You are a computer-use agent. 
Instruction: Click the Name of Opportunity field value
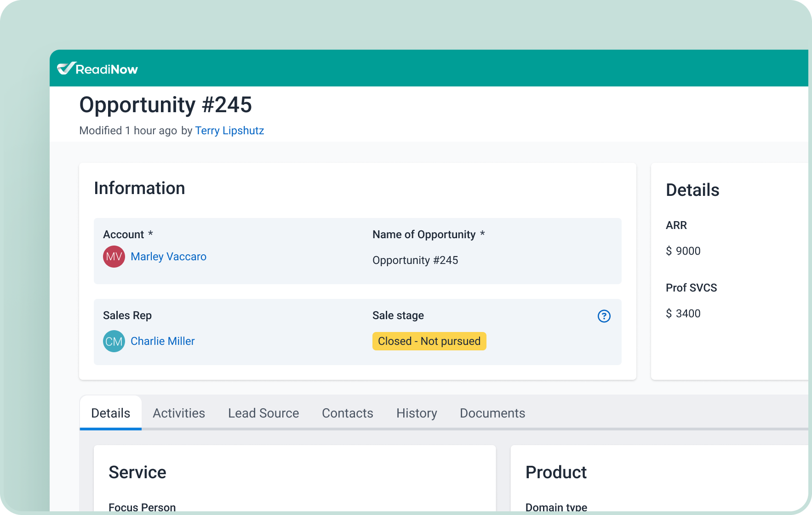coord(415,260)
